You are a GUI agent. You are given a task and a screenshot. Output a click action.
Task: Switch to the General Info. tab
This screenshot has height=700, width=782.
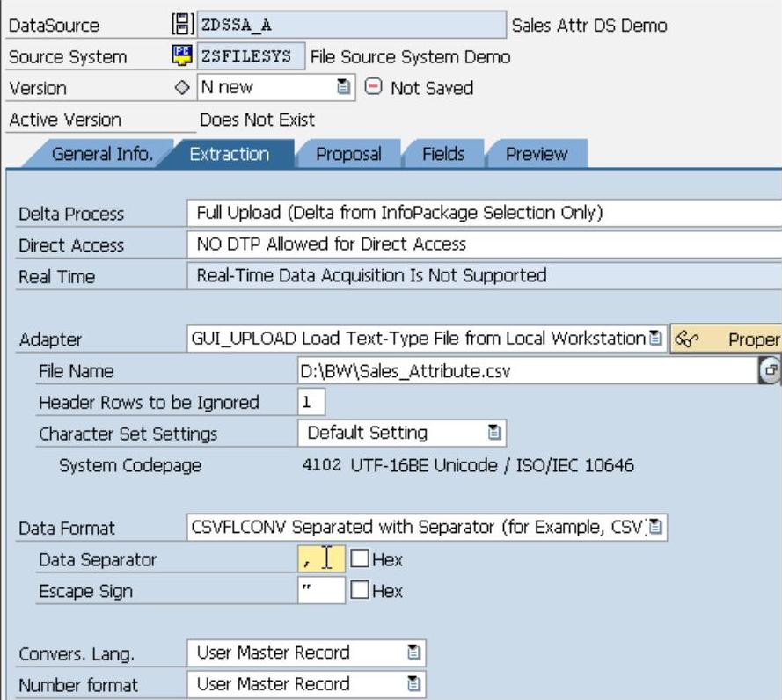coord(101,154)
